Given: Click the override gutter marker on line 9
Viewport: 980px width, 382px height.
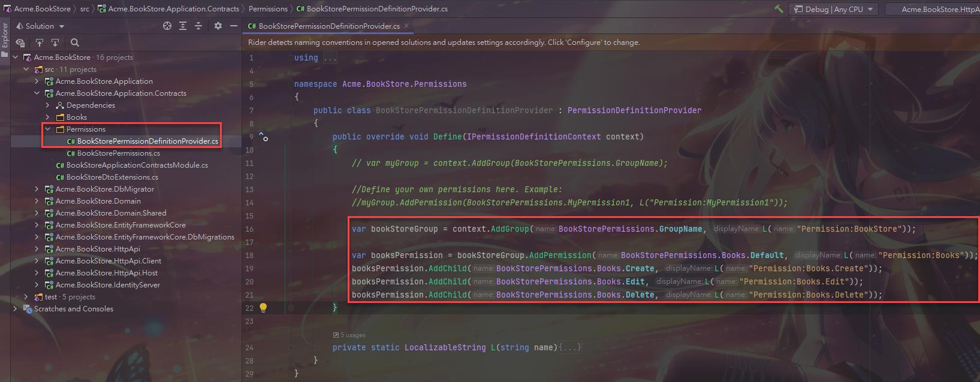Looking at the screenshot, I should (263, 137).
